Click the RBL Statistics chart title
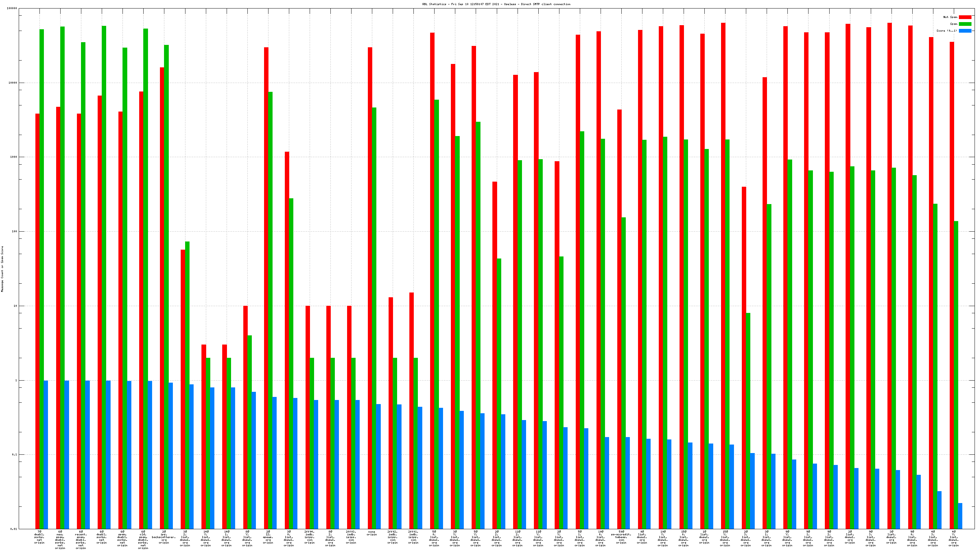Screen dimensions: 980x551 (x=496, y=4)
